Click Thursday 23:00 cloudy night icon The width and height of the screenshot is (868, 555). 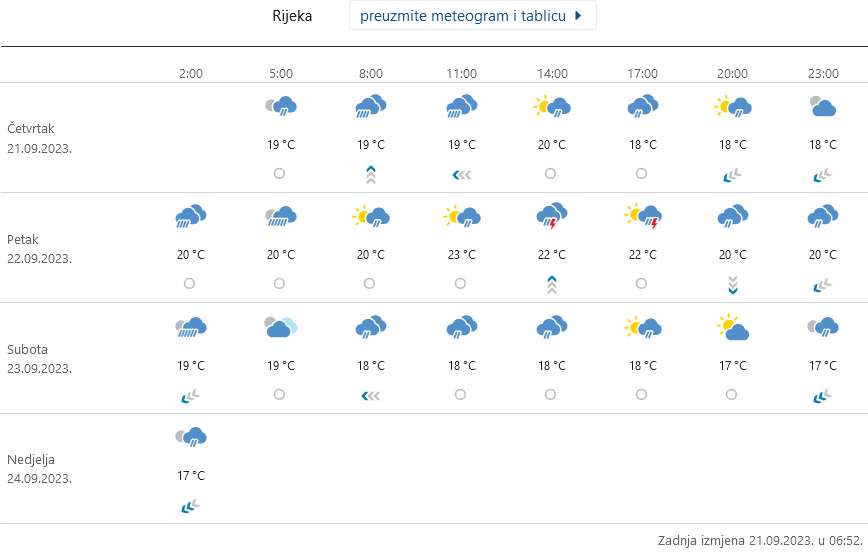[x=822, y=105]
